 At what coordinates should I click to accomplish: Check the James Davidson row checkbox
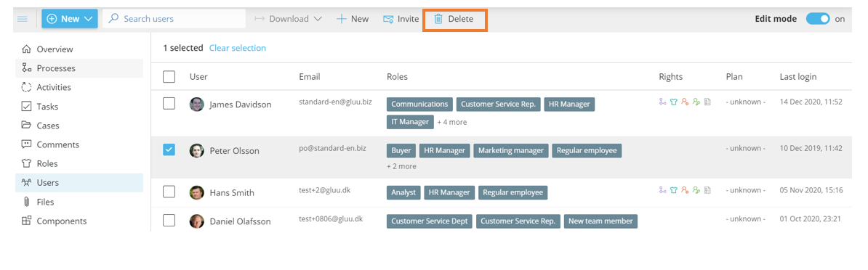tap(169, 103)
